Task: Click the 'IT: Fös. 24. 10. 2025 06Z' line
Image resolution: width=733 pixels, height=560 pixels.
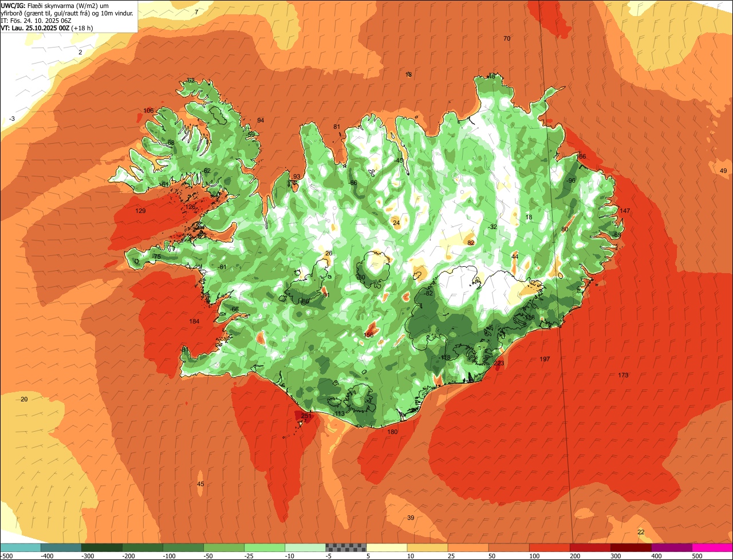Action: (36, 20)
